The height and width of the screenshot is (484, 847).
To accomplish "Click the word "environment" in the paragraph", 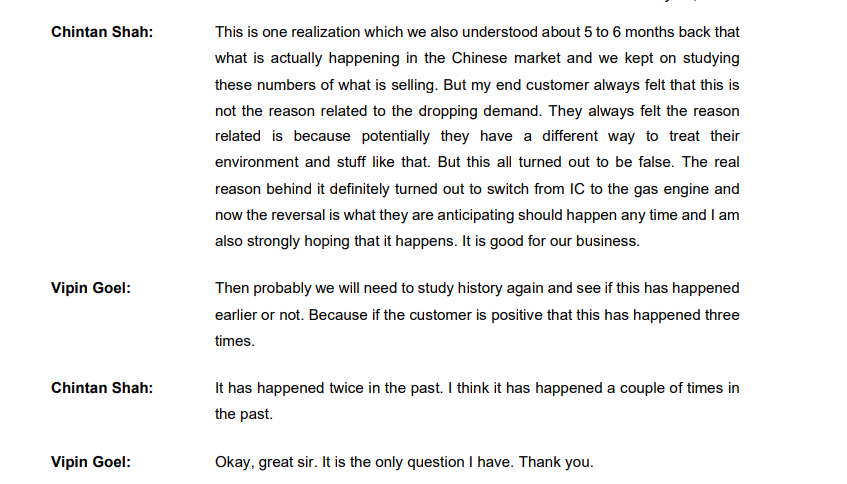I will pyautogui.click(x=258, y=162).
